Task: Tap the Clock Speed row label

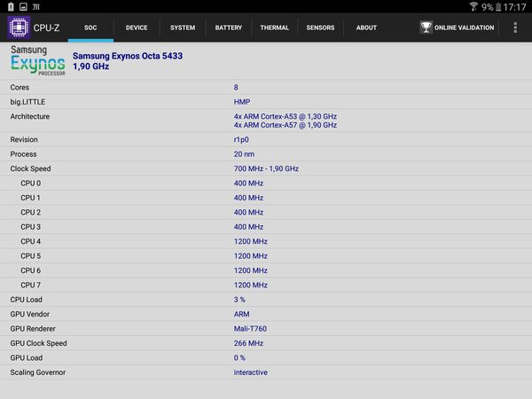Action: tap(30, 168)
